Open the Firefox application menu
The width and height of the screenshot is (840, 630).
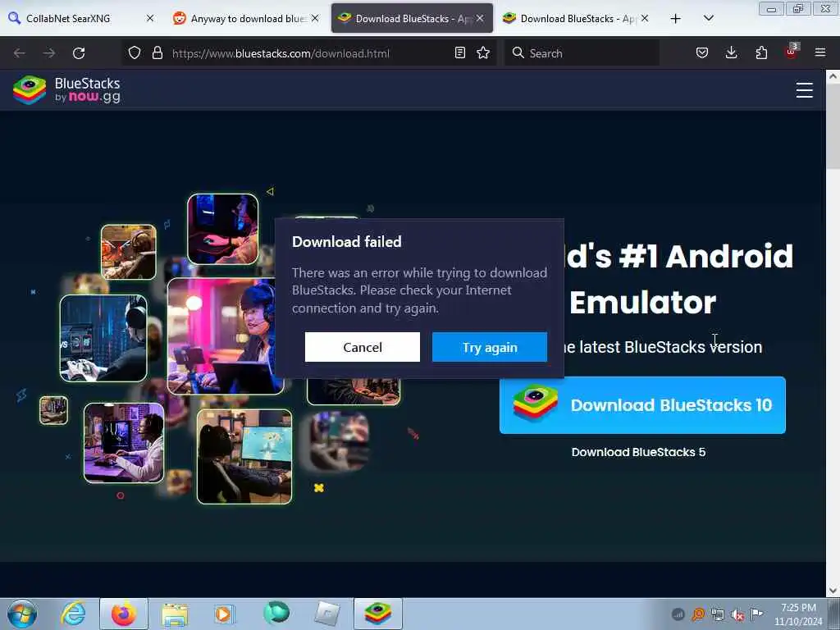point(820,52)
